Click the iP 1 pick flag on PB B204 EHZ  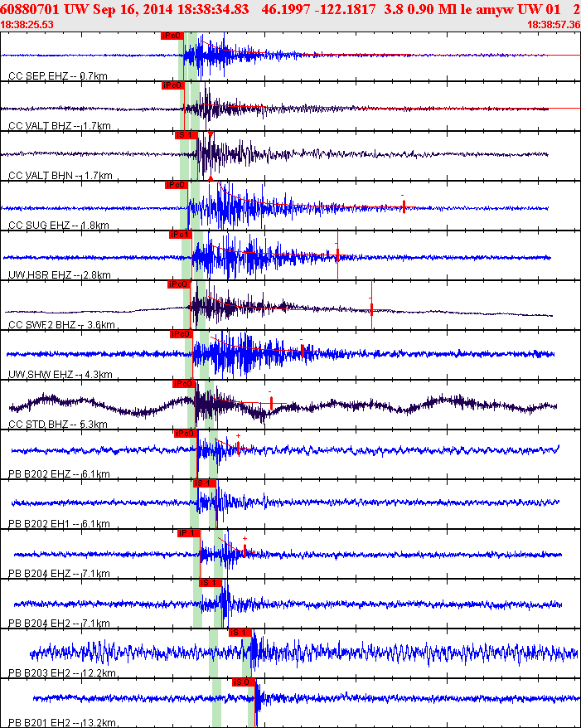coord(189,532)
